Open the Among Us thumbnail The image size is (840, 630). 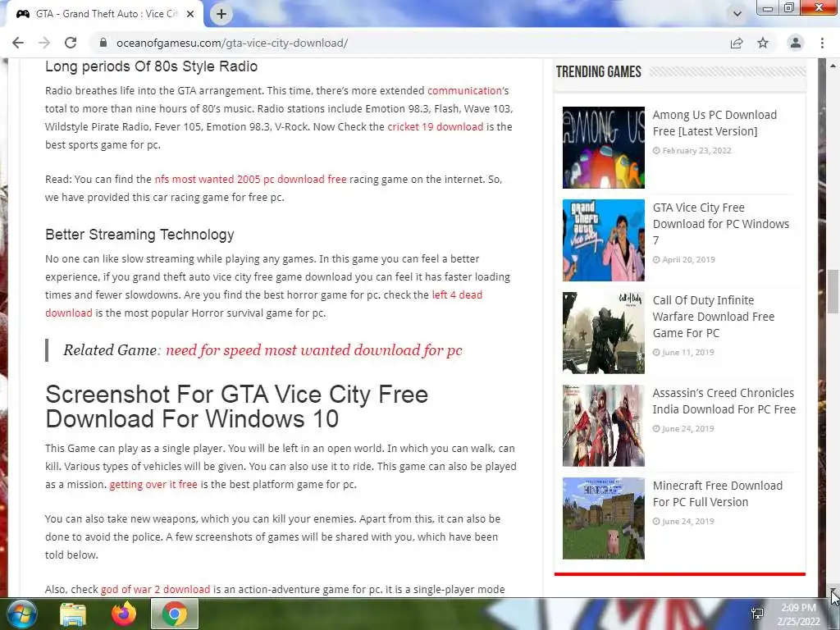click(x=603, y=148)
